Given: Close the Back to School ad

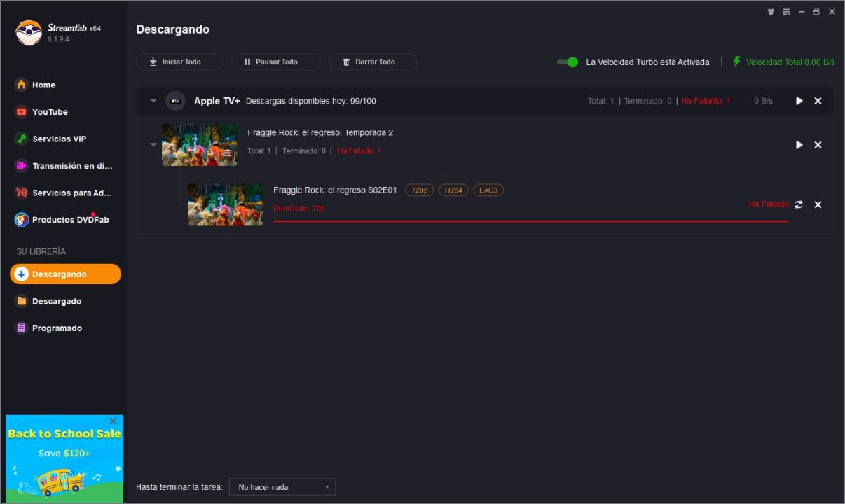Looking at the screenshot, I should [x=113, y=421].
